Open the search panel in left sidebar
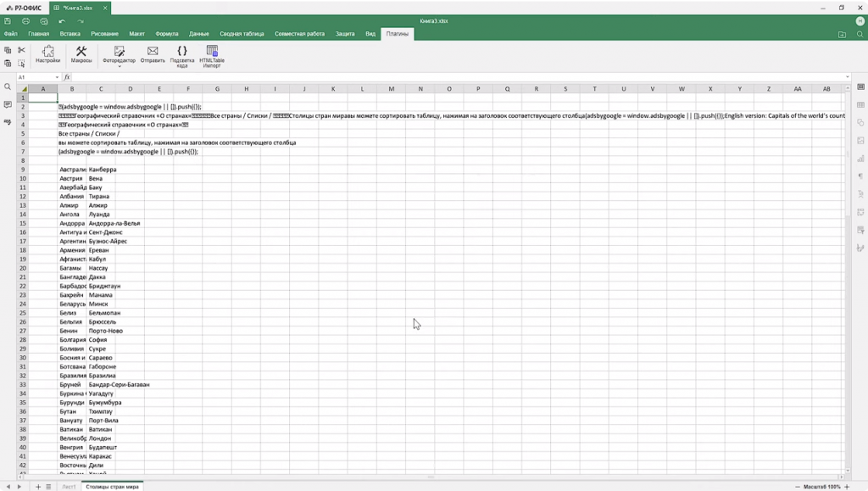 8,86
